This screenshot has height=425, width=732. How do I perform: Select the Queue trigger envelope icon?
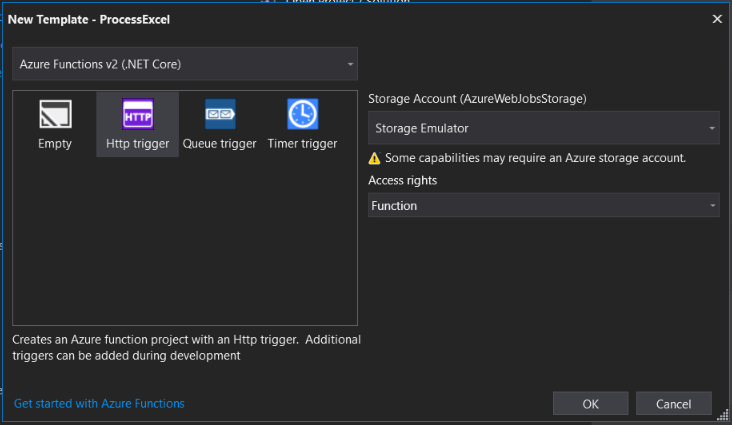[x=220, y=114]
